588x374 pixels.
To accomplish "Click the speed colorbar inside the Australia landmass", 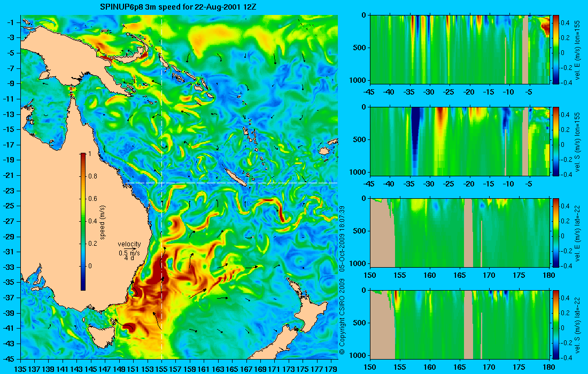I will [x=83, y=222].
